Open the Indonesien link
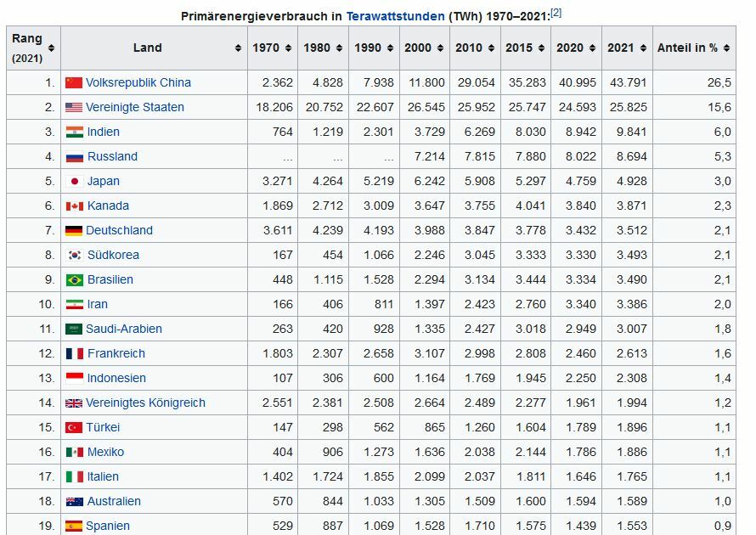 [x=116, y=378]
